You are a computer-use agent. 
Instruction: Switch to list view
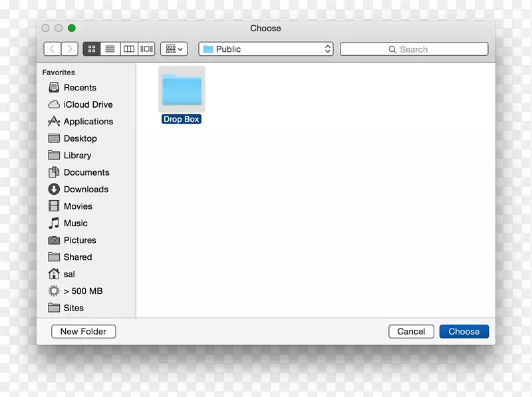[110, 49]
